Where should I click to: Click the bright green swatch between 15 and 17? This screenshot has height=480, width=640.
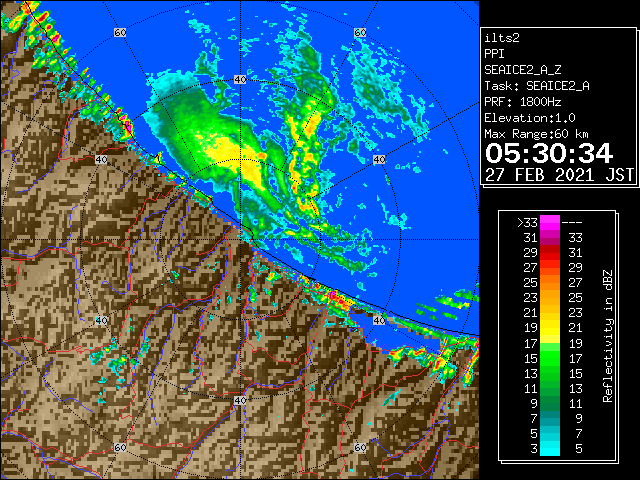[550, 358]
